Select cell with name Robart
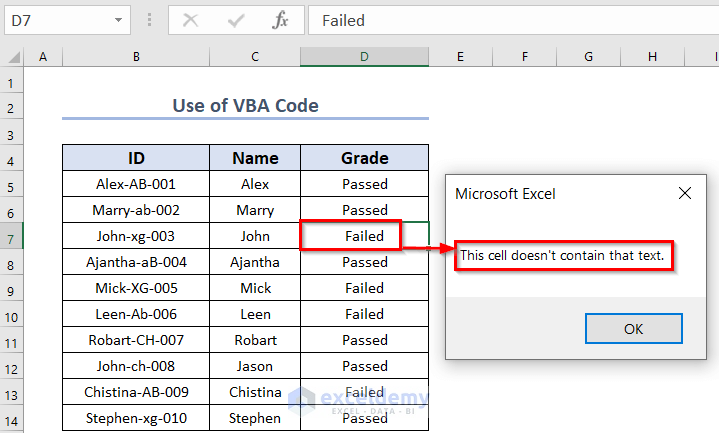The image size is (719, 433). click(255, 340)
